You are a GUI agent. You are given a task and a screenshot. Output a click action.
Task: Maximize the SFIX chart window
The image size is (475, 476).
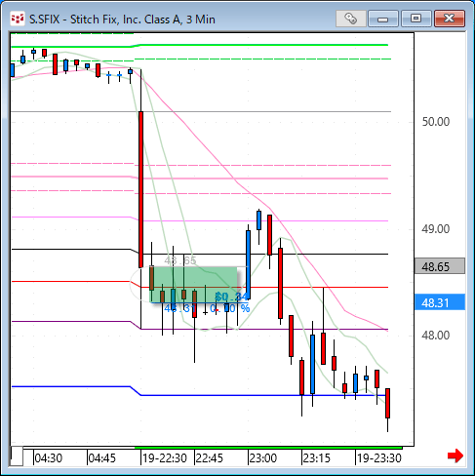[x=416, y=19]
